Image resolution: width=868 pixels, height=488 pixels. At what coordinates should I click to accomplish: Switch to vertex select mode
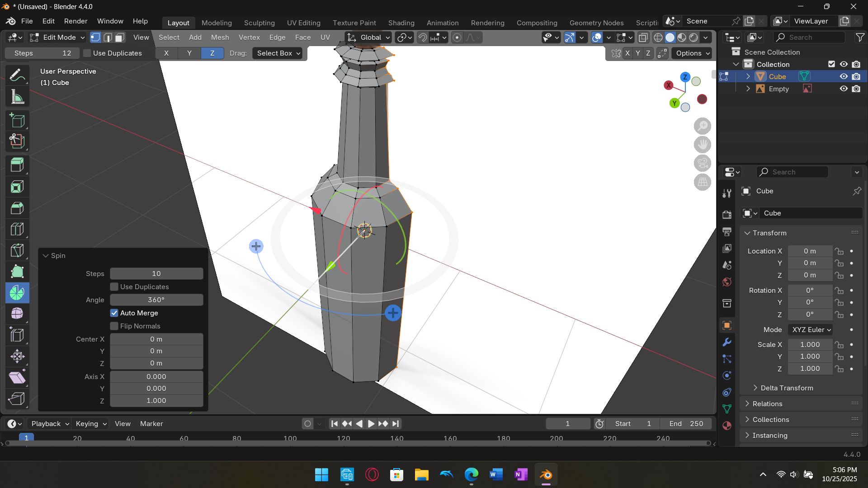tap(95, 38)
